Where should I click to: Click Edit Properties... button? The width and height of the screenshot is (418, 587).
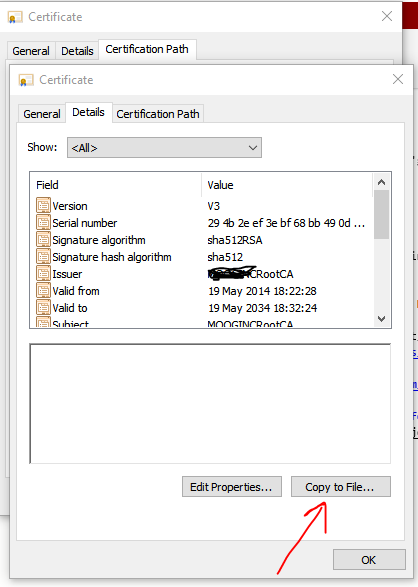232,487
